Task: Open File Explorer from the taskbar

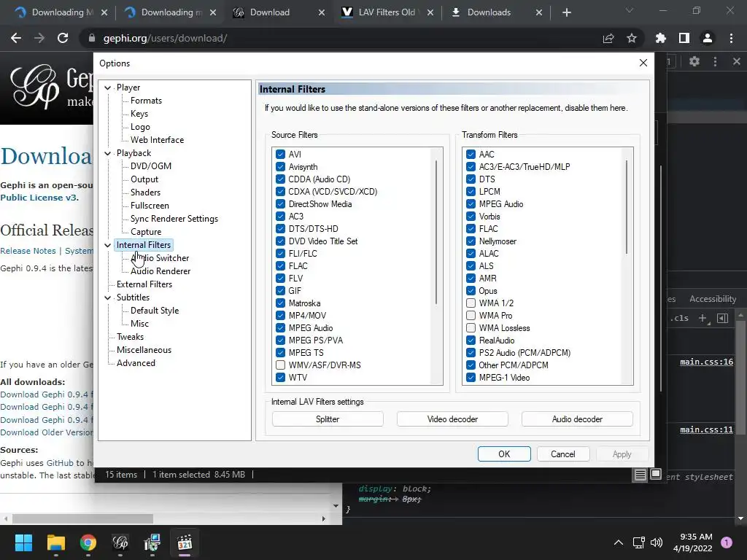Action: [x=55, y=542]
